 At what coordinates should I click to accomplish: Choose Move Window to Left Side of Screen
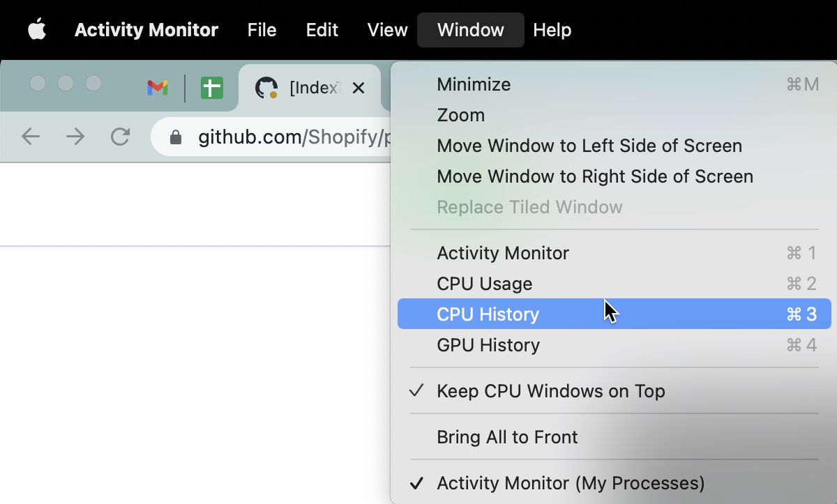click(589, 146)
